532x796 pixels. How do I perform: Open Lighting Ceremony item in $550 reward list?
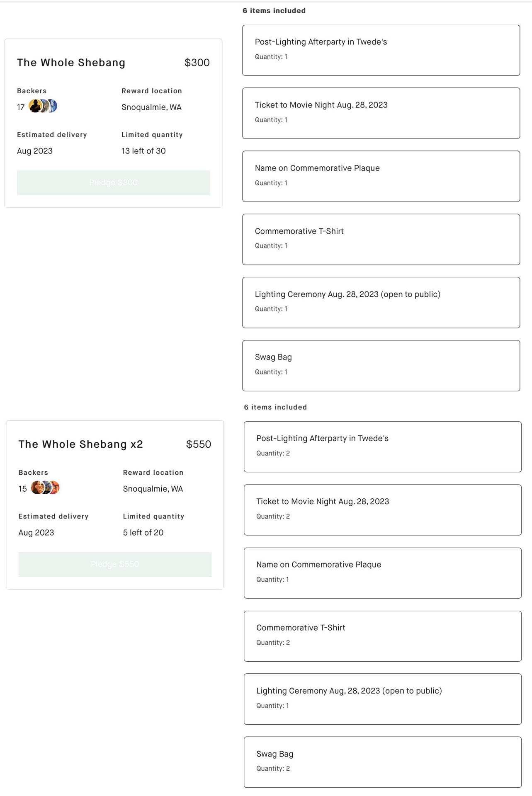(x=382, y=699)
